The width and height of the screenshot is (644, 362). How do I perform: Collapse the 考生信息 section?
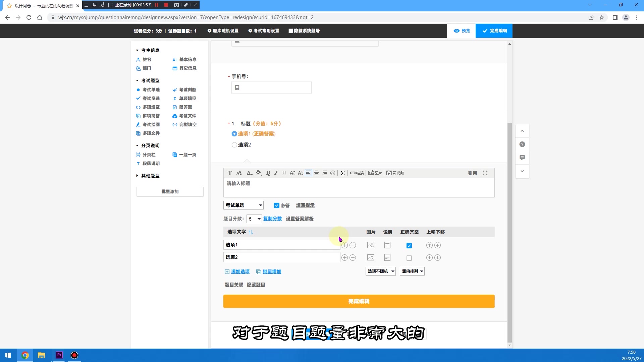click(137, 50)
